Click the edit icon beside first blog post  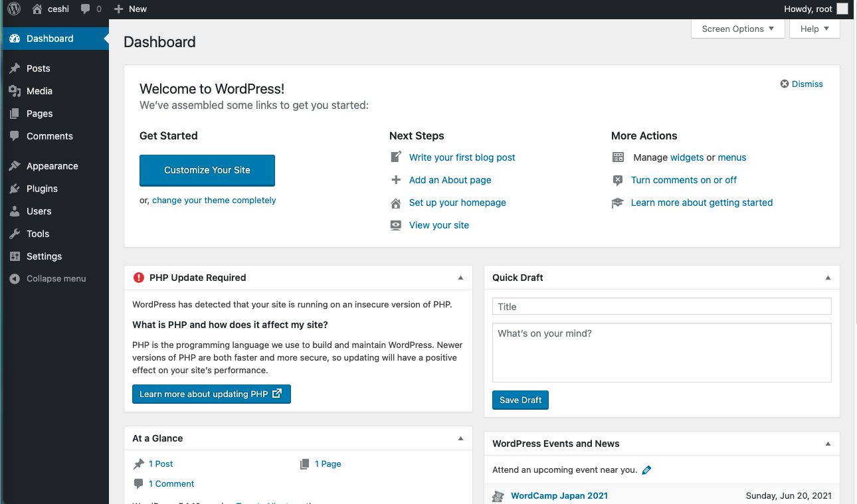tap(396, 157)
